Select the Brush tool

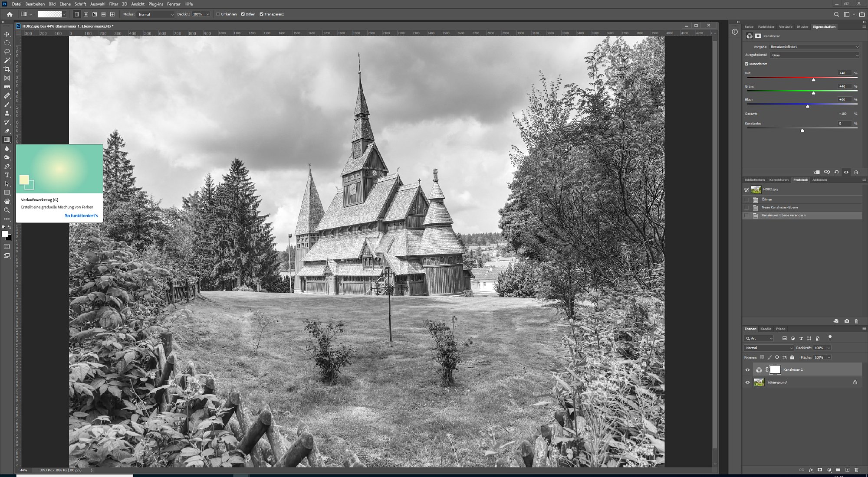point(7,105)
